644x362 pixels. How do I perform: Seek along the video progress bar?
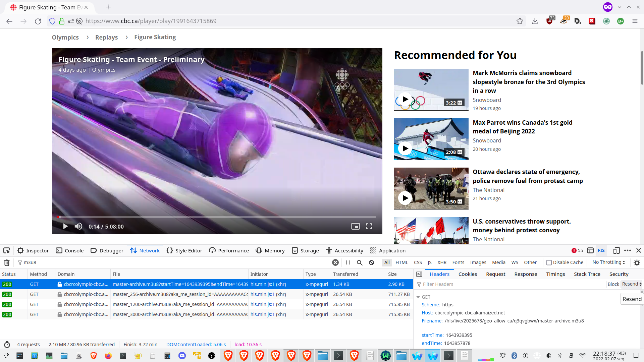[x=217, y=217]
